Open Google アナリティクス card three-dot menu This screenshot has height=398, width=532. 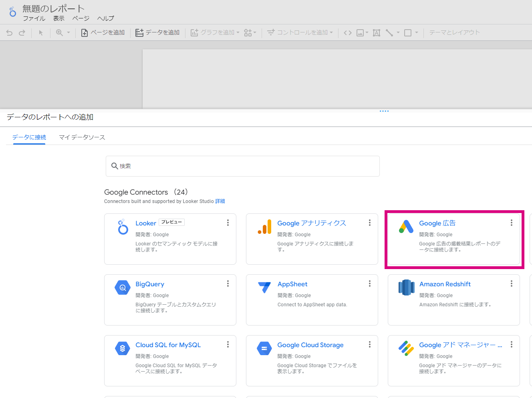tap(370, 223)
